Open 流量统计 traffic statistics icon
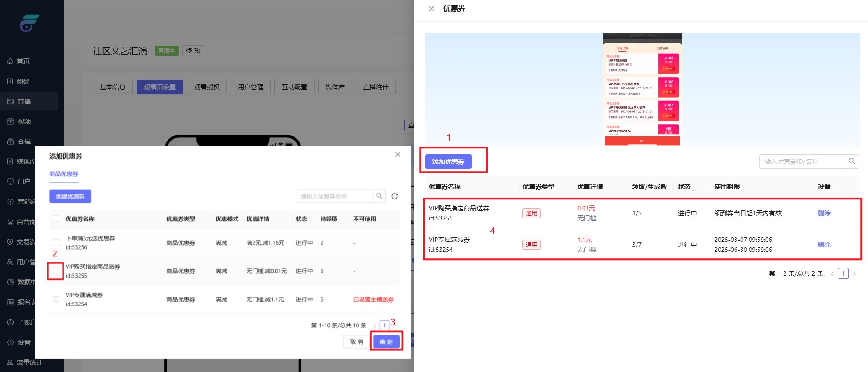 tap(10, 362)
